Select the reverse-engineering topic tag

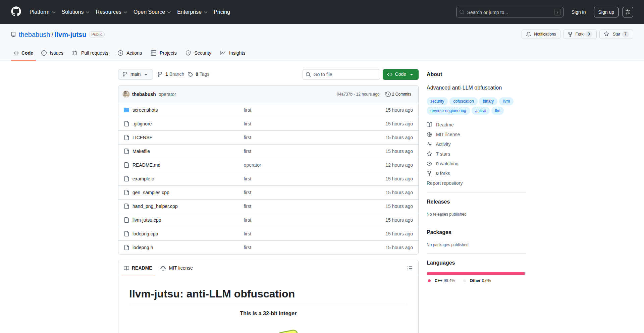tap(448, 111)
